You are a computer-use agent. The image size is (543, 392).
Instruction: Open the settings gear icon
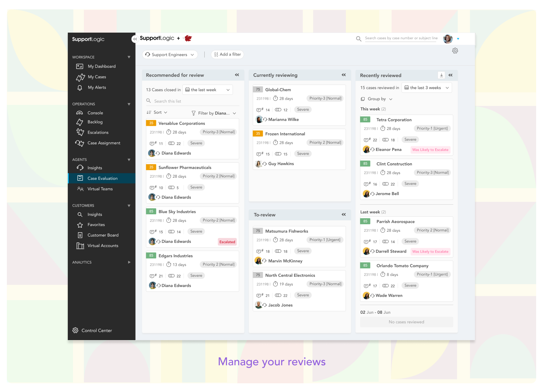pyautogui.click(x=455, y=51)
